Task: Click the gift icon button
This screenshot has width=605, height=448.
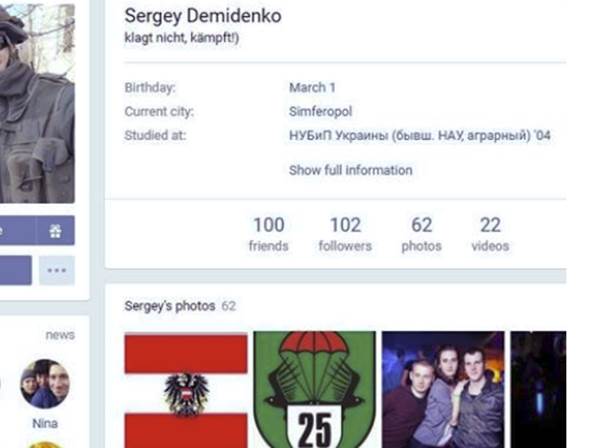Action: click(x=56, y=230)
